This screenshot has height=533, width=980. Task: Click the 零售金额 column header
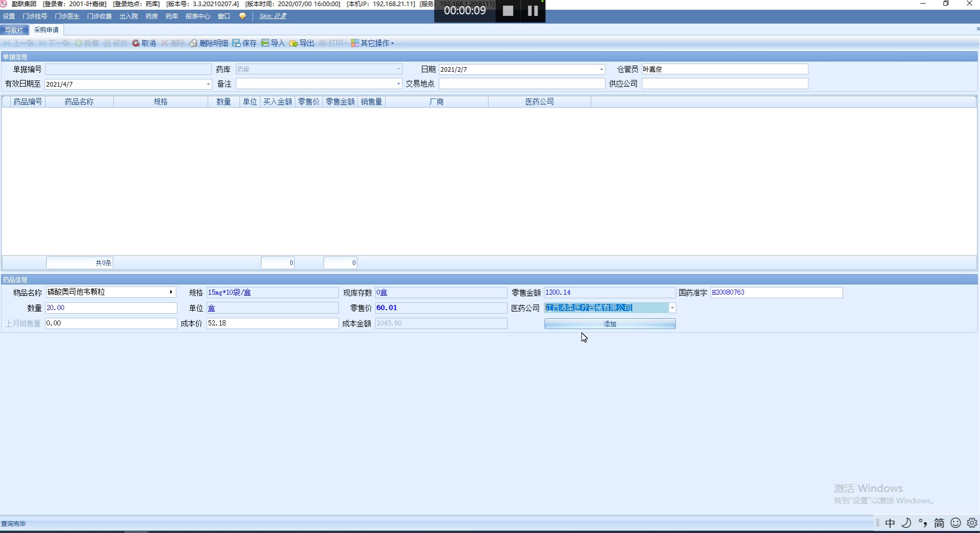pos(340,102)
